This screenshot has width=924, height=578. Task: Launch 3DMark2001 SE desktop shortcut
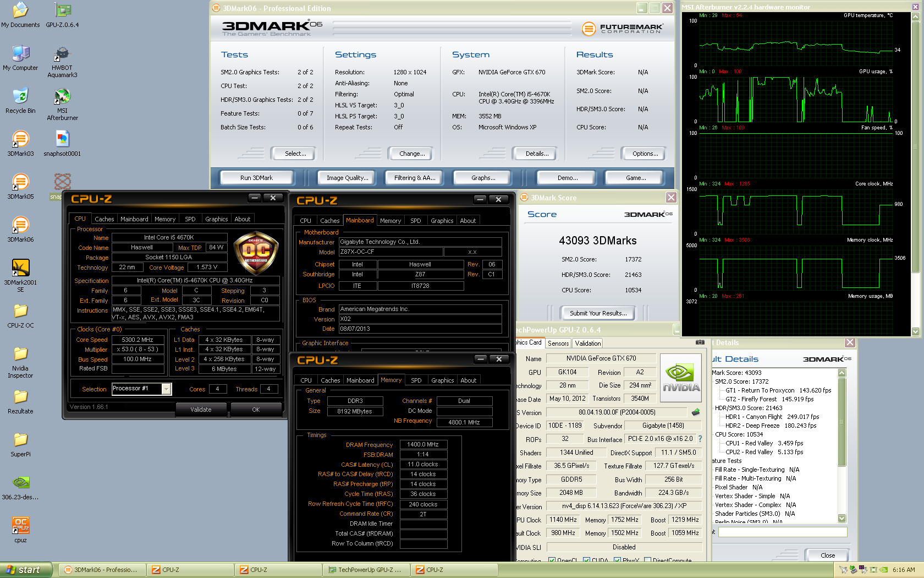[x=20, y=276]
